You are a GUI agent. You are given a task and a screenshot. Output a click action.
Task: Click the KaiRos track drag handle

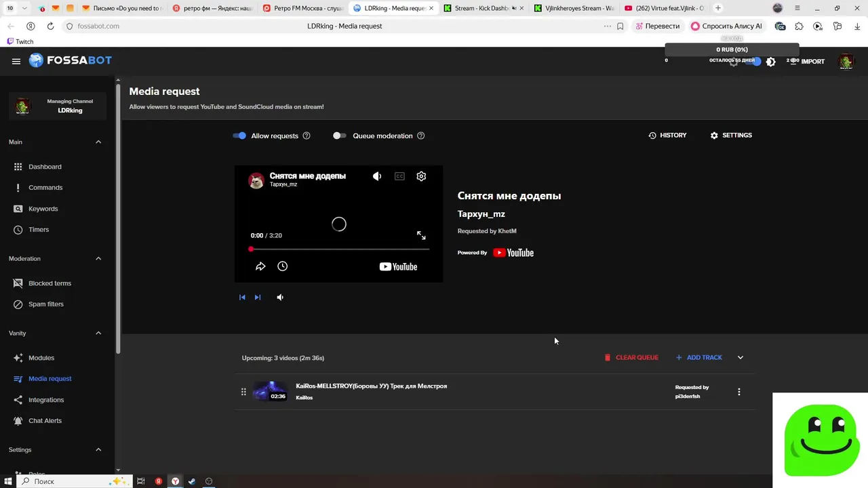coord(243,392)
